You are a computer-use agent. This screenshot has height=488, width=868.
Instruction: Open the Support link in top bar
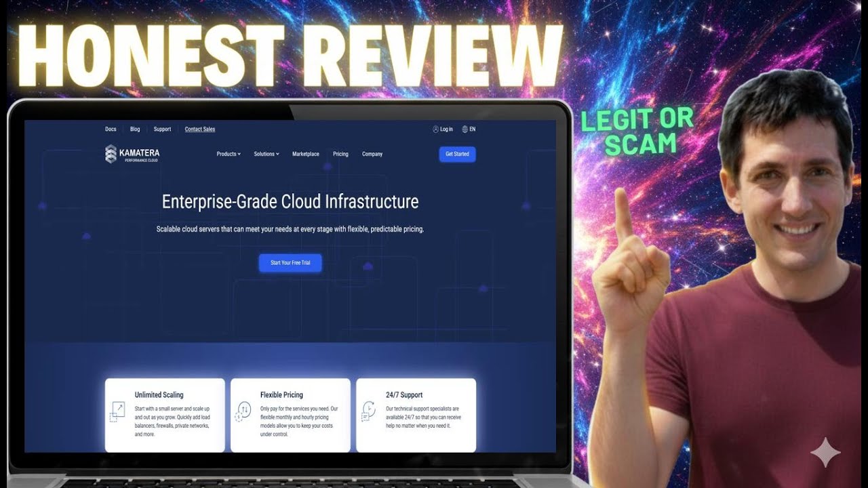pyautogui.click(x=162, y=129)
